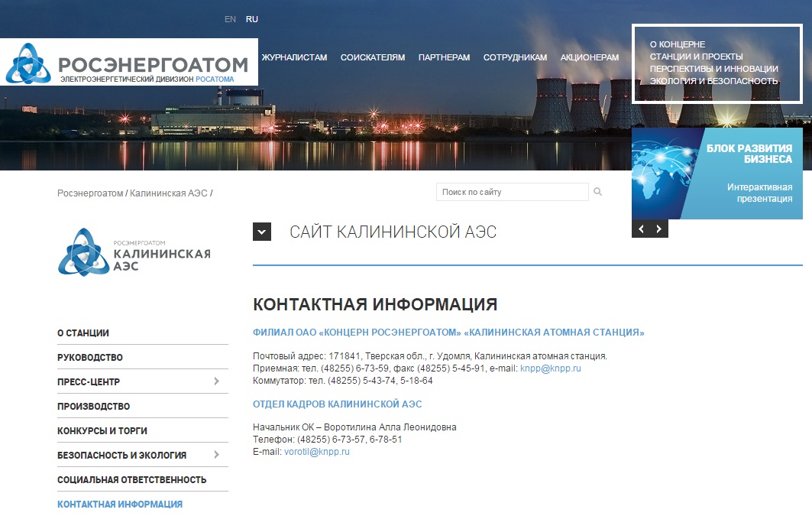Switch language to RU
Viewport: 812px width, 516px height.
click(x=251, y=19)
